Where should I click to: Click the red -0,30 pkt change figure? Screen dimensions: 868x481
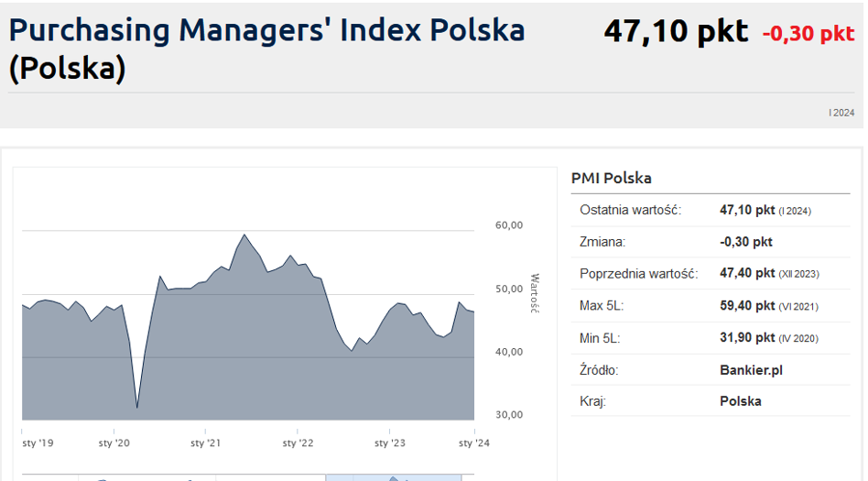tap(808, 34)
